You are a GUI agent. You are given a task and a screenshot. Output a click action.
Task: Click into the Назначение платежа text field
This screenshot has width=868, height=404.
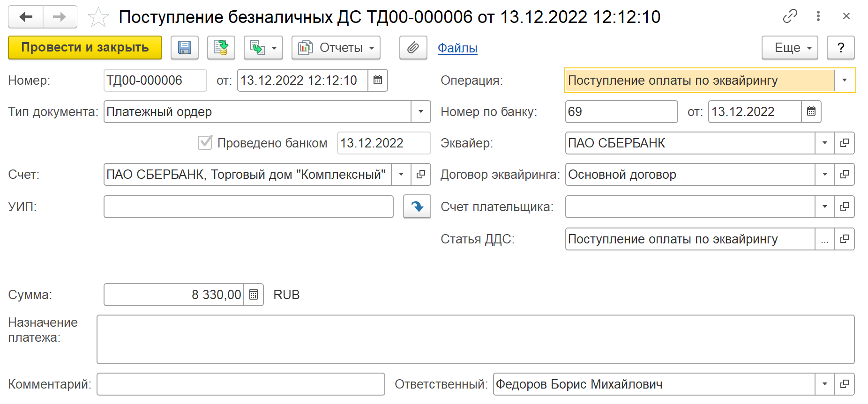[475, 339]
